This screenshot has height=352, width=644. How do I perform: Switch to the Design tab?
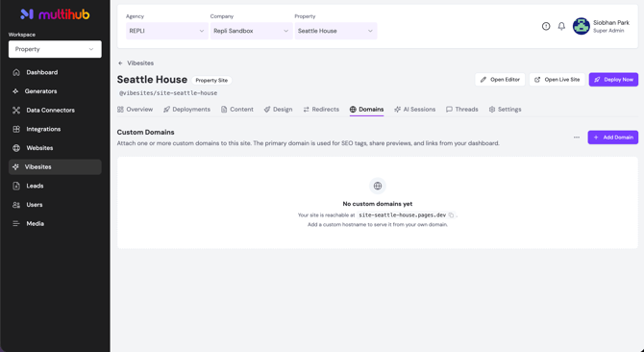[x=278, y=110]
